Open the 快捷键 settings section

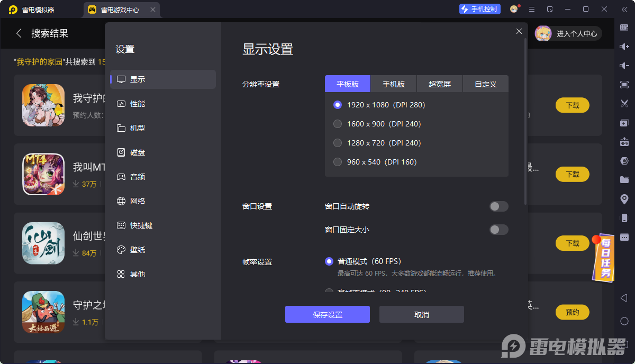click(163, 225)
